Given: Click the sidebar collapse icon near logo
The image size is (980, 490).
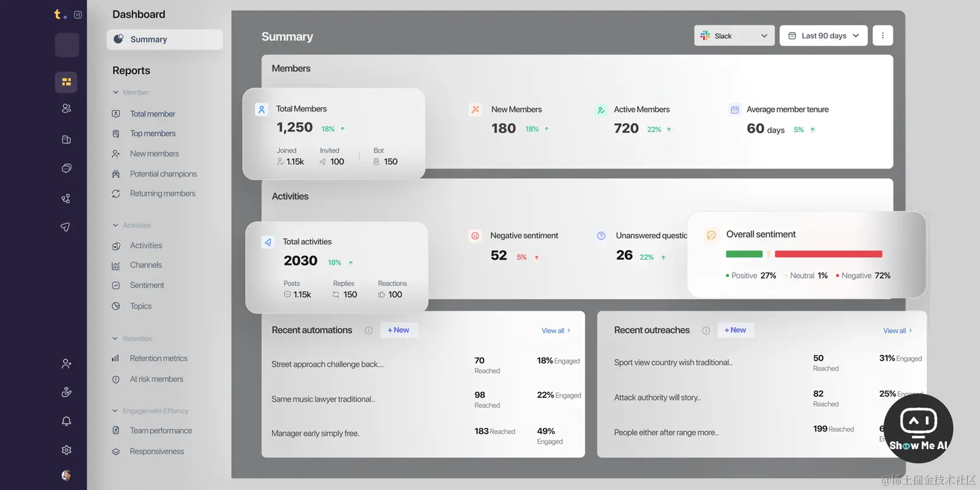Looking at the screenshot, I should pos(78,14).
